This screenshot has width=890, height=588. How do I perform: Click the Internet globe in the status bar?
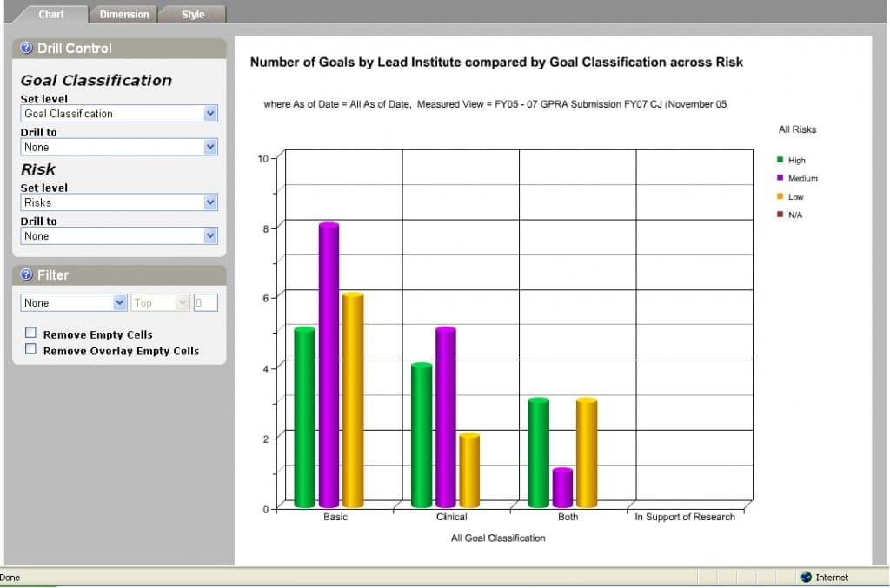click(x=804, y=577)
